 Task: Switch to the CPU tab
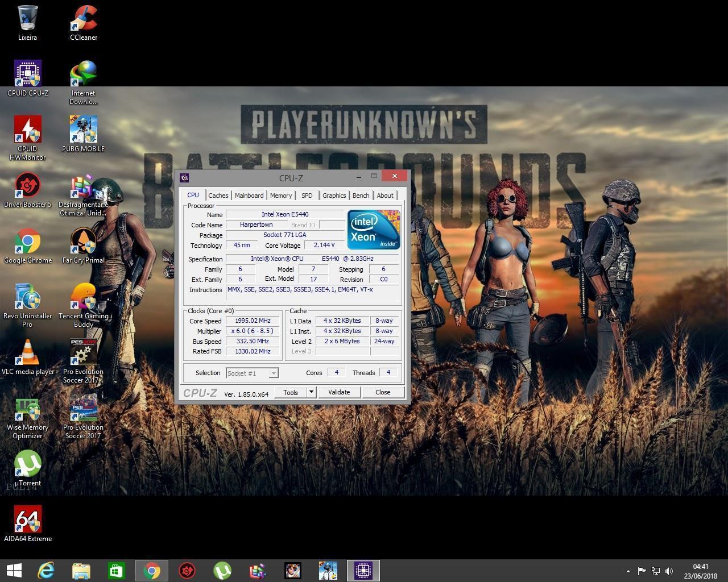pos(193,195)
